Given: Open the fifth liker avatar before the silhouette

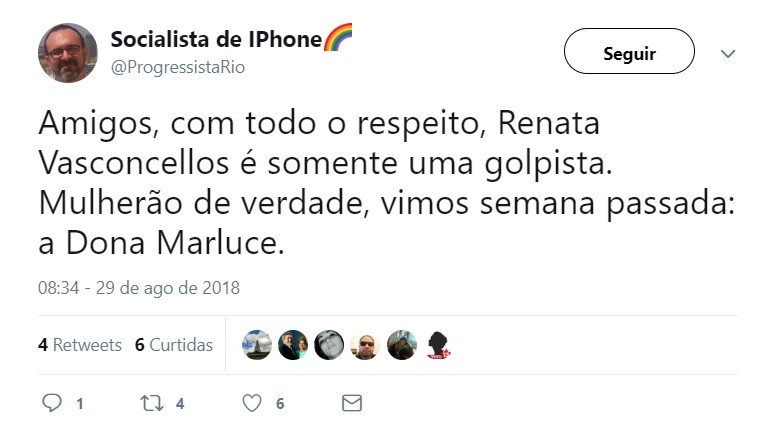Looking at the screenshot, I should [x=401, y=345].
